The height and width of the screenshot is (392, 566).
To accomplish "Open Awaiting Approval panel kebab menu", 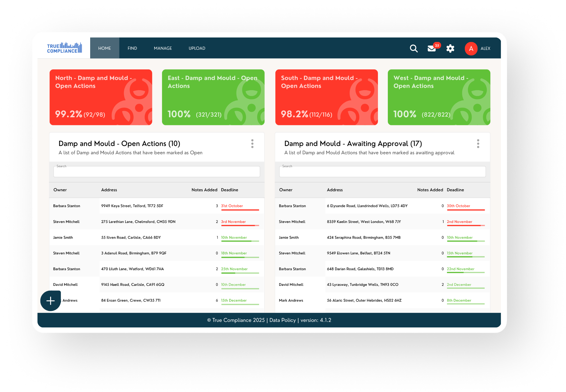I will 478,144.
